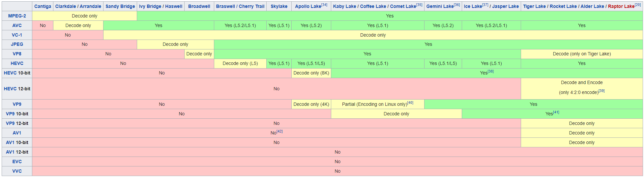Screen dimensions: 644x177
Task: Click the 'Partial (Encoding on Linux only)' cell
Action: (377, 104)
